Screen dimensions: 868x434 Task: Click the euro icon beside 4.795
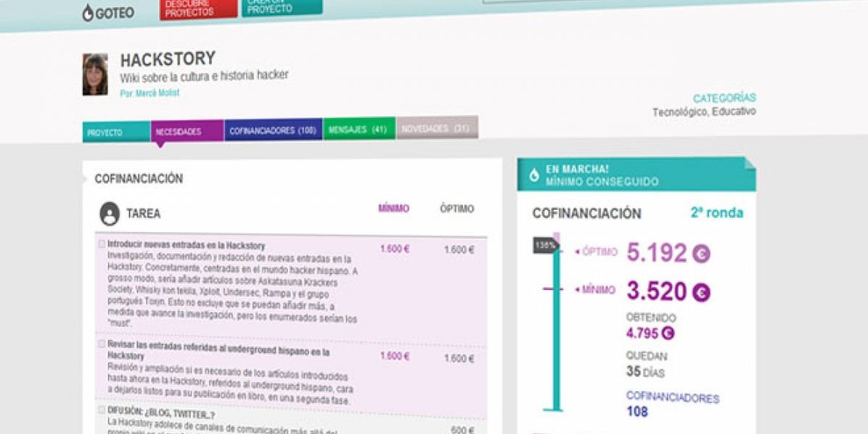tap(668, 333)
